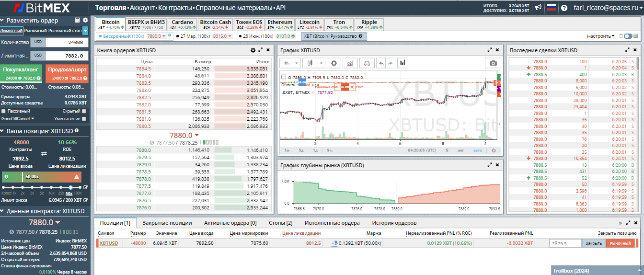Screen dimensions: 644x275
Task: Click the chart bar-layout icon
Action: (402, 63)
